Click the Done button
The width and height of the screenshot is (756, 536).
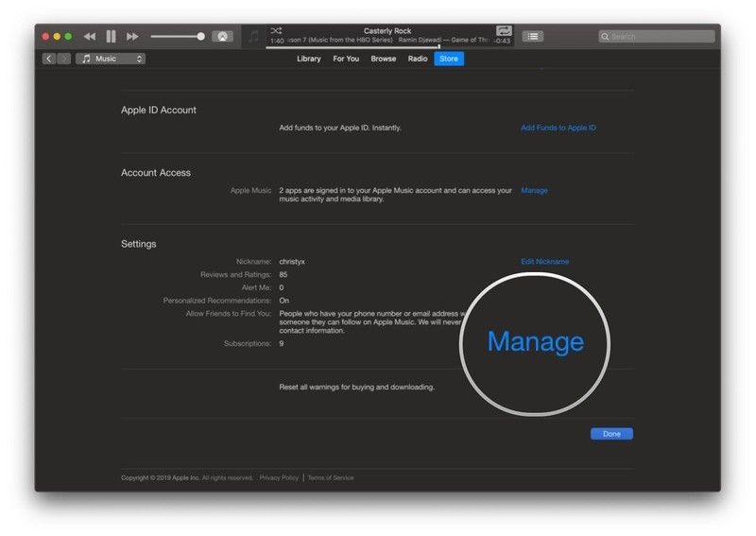[611, 434]
